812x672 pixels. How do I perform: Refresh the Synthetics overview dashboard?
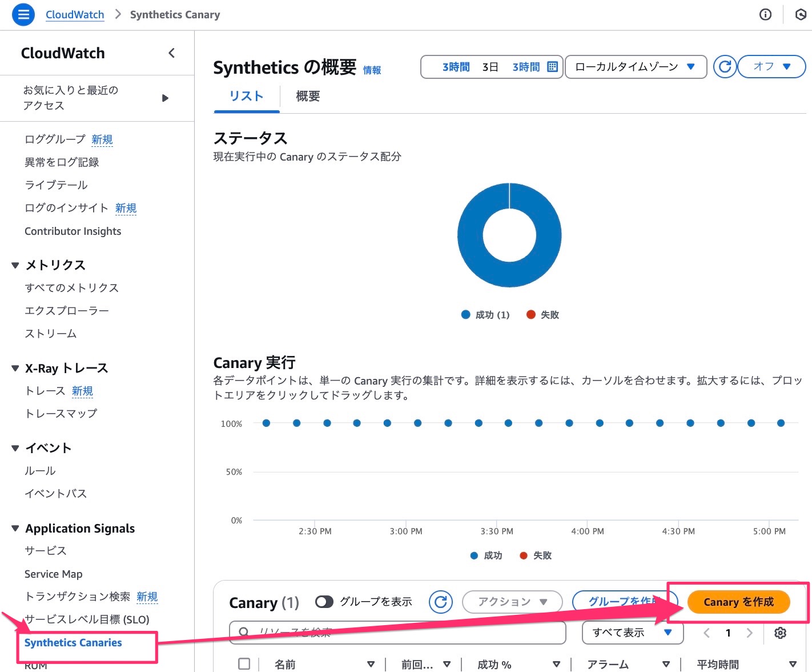[725, 67]
